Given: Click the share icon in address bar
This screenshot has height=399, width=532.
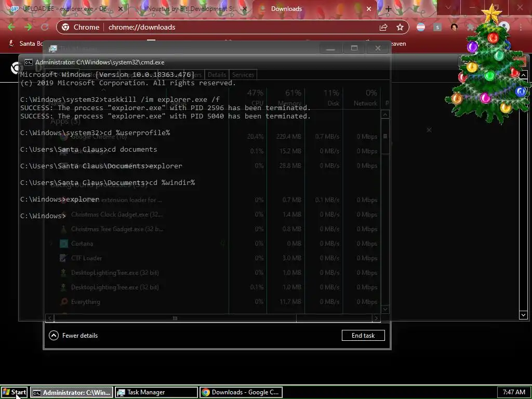Looking at the screenshot, I should click(383, 27).
